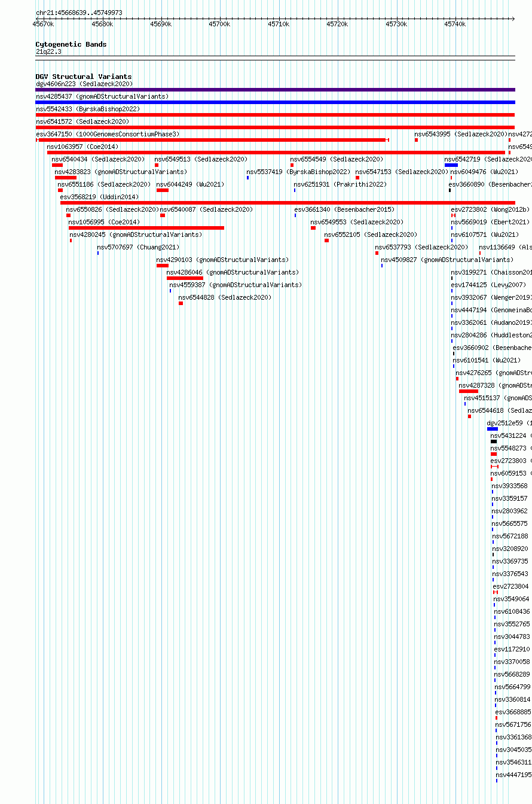
Task: Open variant nsv5542433 (ByrskaBishop2022)
Action: (88, 109)
